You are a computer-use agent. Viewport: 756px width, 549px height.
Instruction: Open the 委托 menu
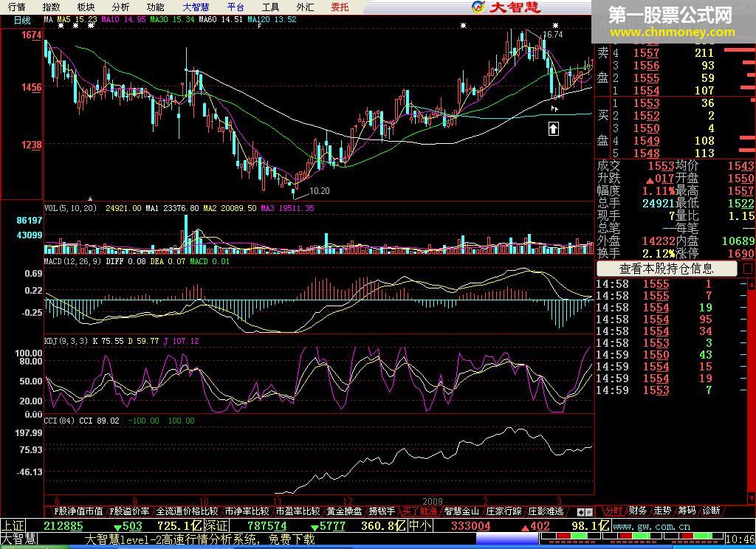click(340, 7)
